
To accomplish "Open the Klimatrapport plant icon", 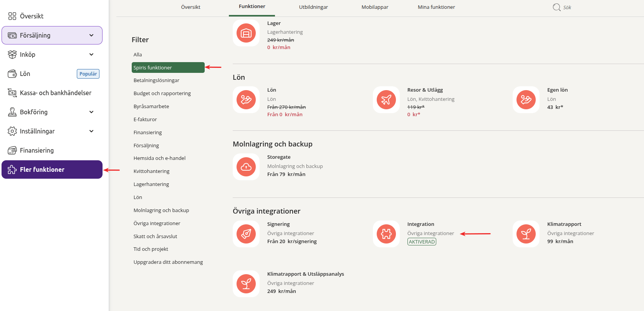I will pyautogui.click(x=526, y=234).
